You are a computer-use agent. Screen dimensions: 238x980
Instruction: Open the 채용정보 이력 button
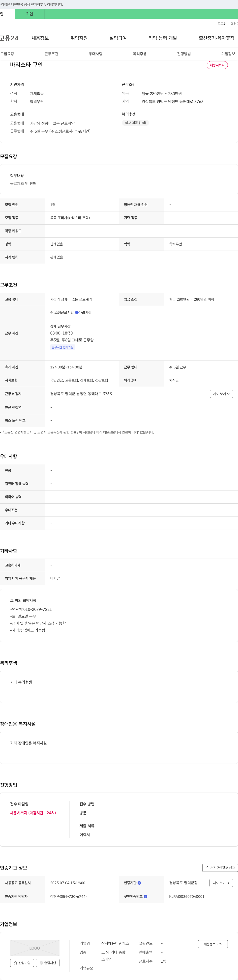tap(213, 944)
